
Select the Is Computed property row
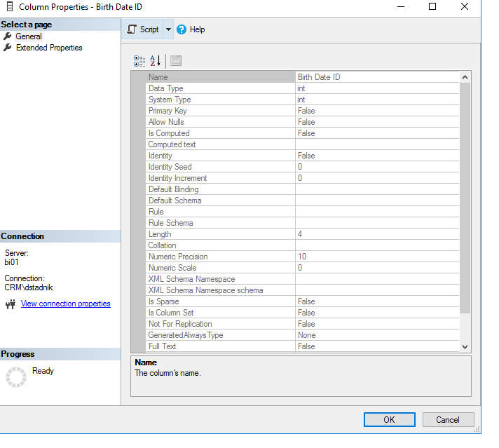(x=302, y=133)
